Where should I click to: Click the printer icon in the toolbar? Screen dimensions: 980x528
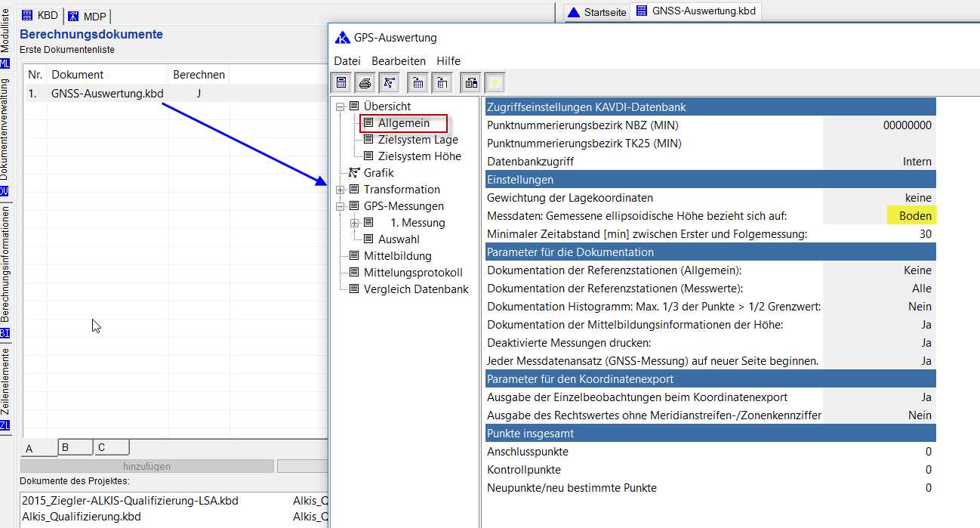pos(365,82)
